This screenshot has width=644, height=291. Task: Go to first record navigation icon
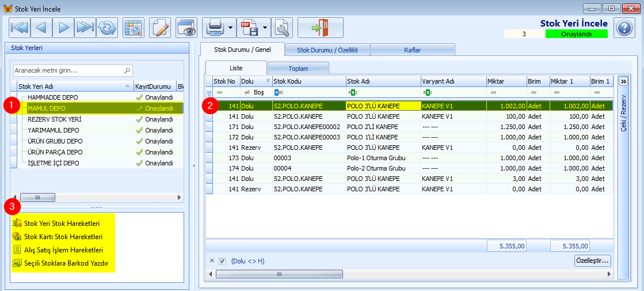point(20,28)
